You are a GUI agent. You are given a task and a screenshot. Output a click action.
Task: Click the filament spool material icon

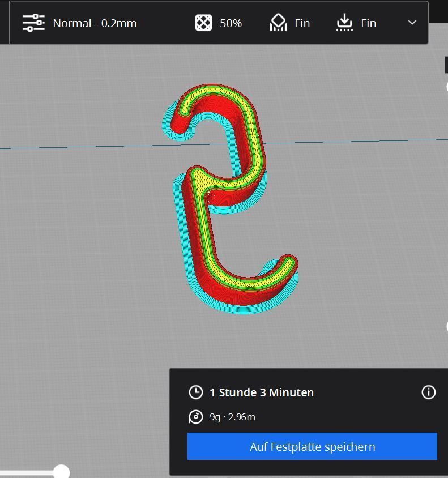point(195,417)
